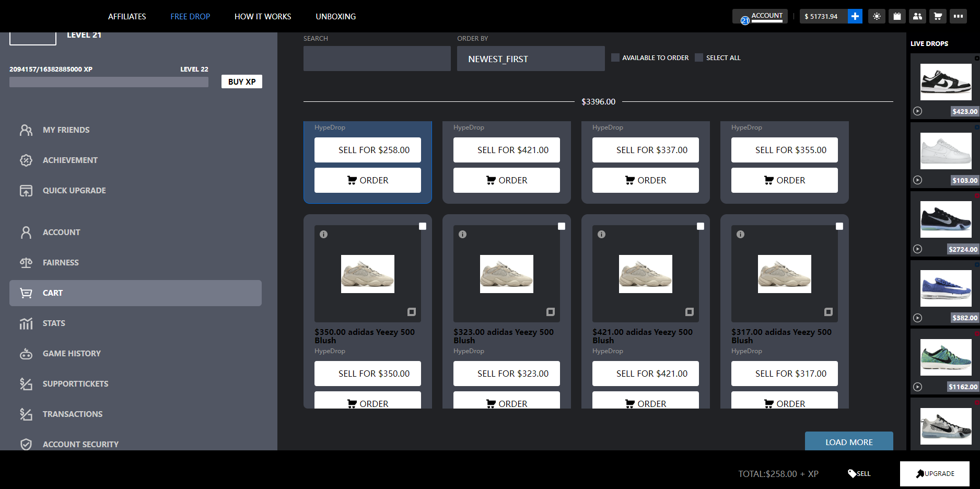
Task: Open the white Air Force live drop thumbnail
Action: (x=946, y=151)
